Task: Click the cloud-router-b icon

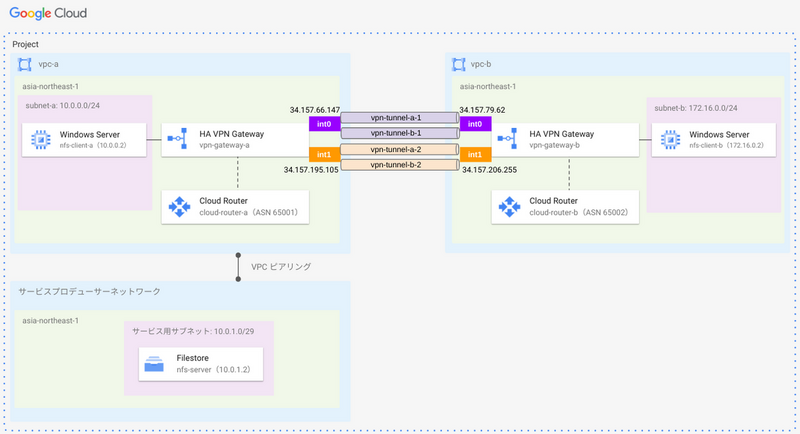Action: [x=509, y=207]
